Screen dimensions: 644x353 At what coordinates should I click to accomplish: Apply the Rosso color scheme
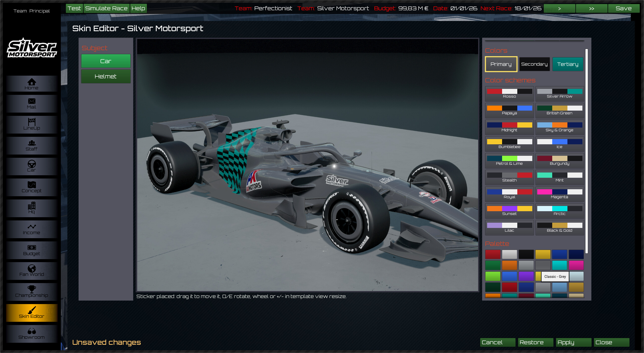coord(509,94)
